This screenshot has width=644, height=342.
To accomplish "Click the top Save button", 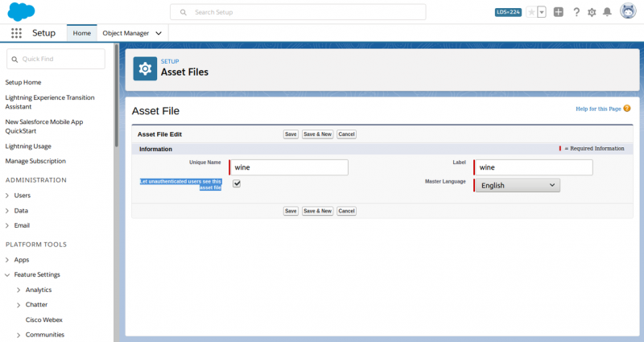I will [x=291, y=134].
